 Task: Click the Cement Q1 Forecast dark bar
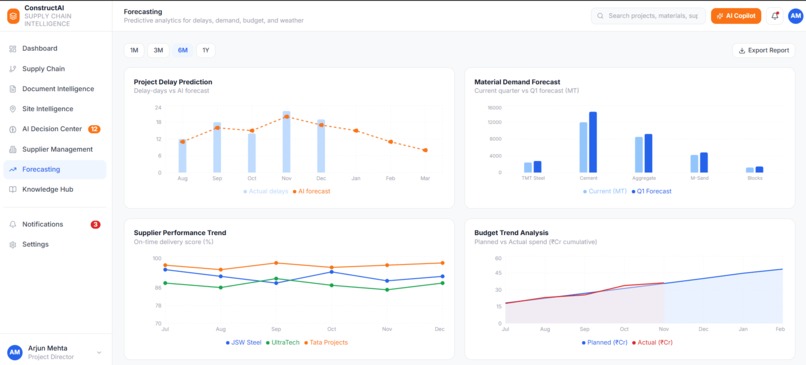tap(593, 142)
